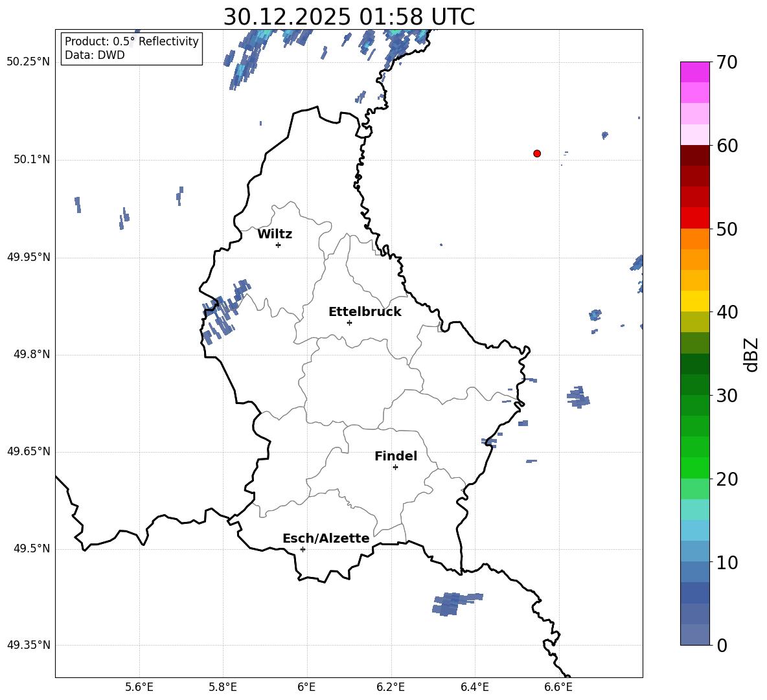
Task: Click the dBZ colorbar axis label
Action: (x=752, y=354)
